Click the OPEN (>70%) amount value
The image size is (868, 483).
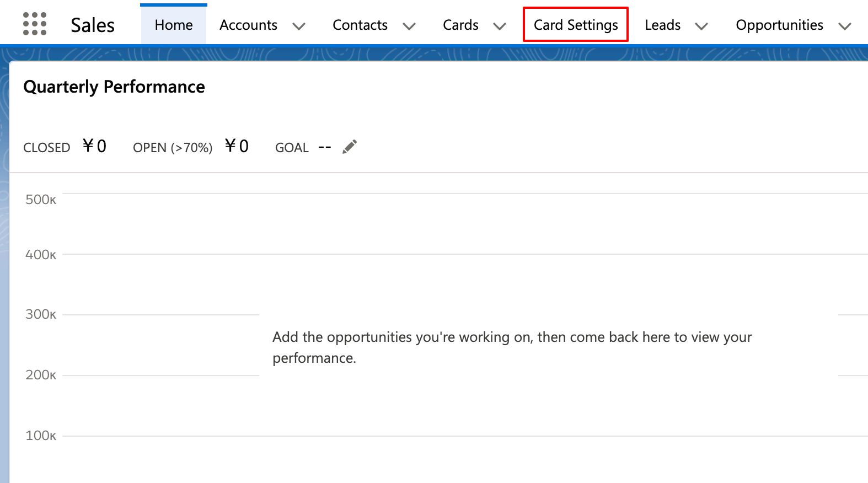pyautogui.click(x=237, y=146)
